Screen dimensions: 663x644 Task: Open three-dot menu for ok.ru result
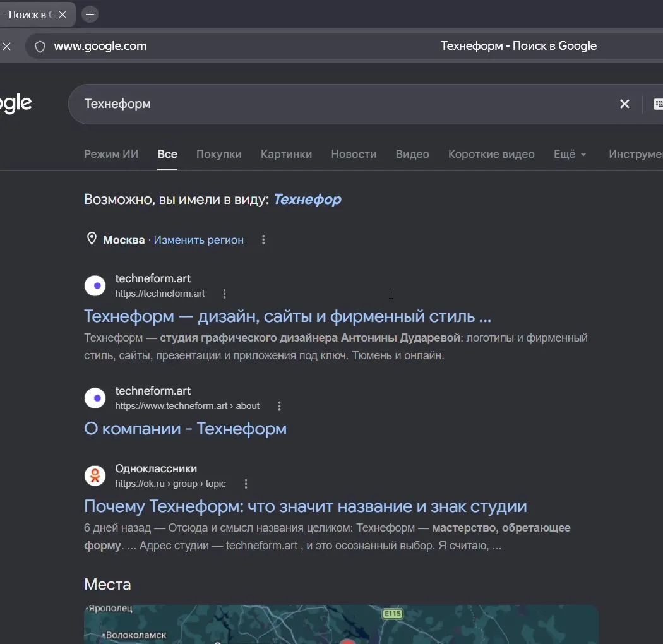[x=246, y=484]
